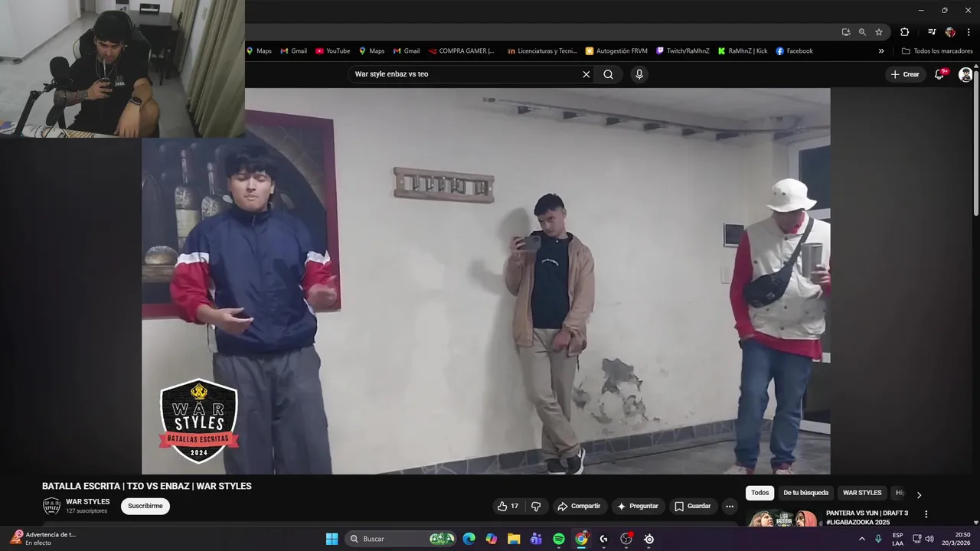Click the Guardar save button

tap(693, 506)
